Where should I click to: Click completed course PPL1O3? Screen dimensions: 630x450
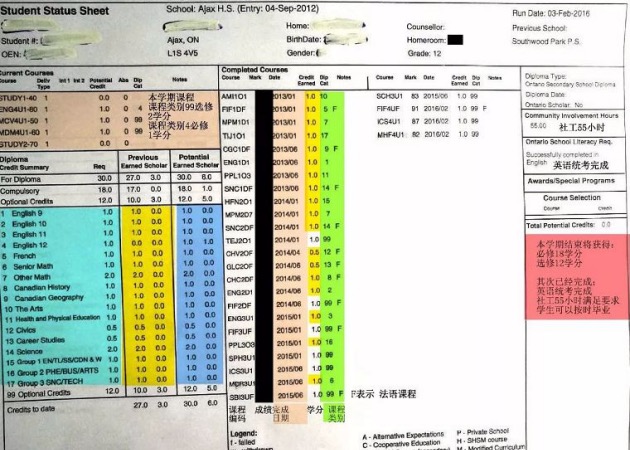237,176
